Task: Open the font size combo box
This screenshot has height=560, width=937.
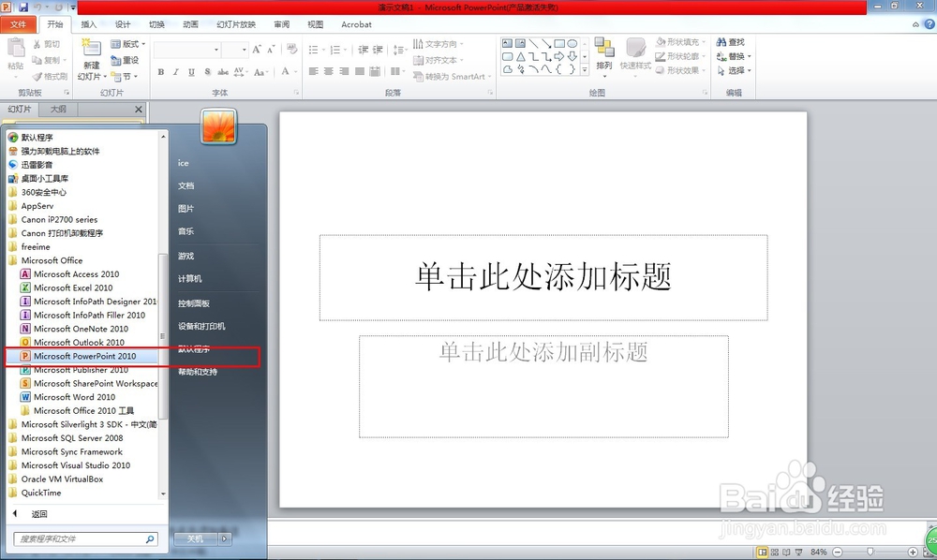Action: (x=235, y=50)
